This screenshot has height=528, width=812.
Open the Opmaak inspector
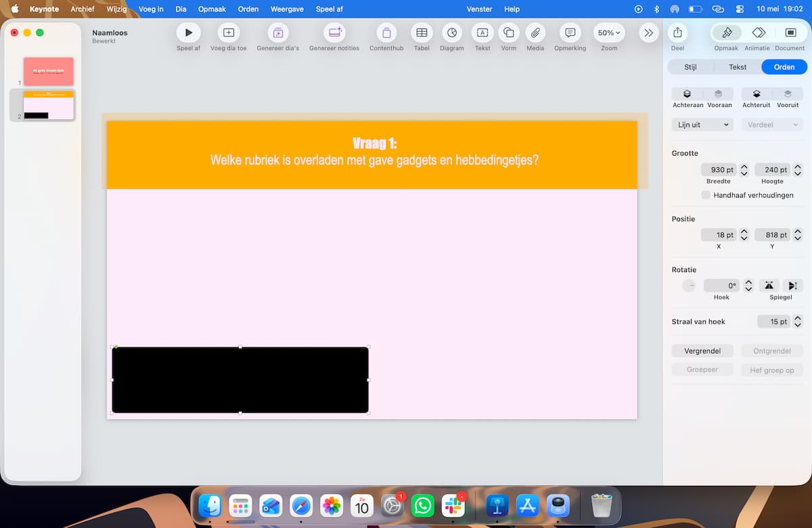pos(726,32)
